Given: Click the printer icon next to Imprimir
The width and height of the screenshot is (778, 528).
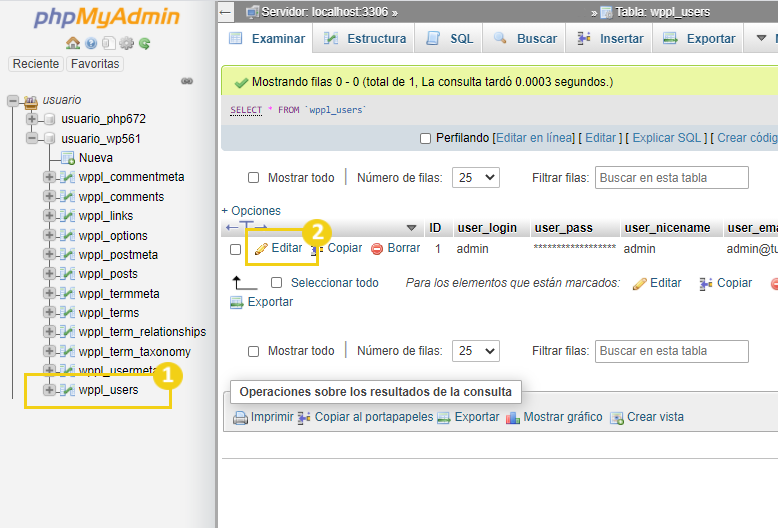Looking at the screenshot, I should [240, 418].
